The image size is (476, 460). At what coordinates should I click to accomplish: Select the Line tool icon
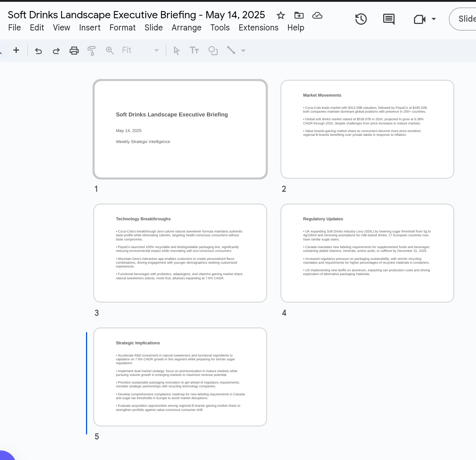(x=231, y=50)
